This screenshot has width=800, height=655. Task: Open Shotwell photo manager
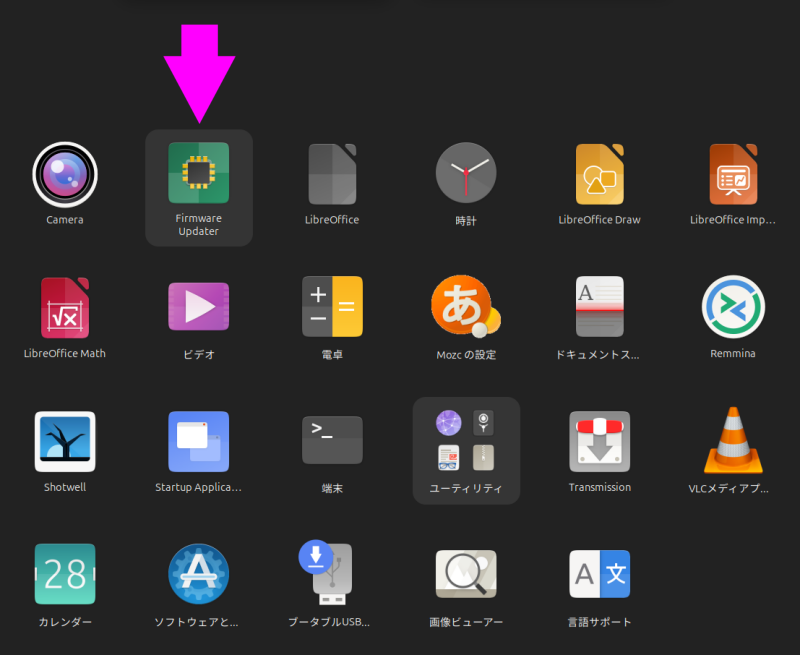click(x=65, y=441)
